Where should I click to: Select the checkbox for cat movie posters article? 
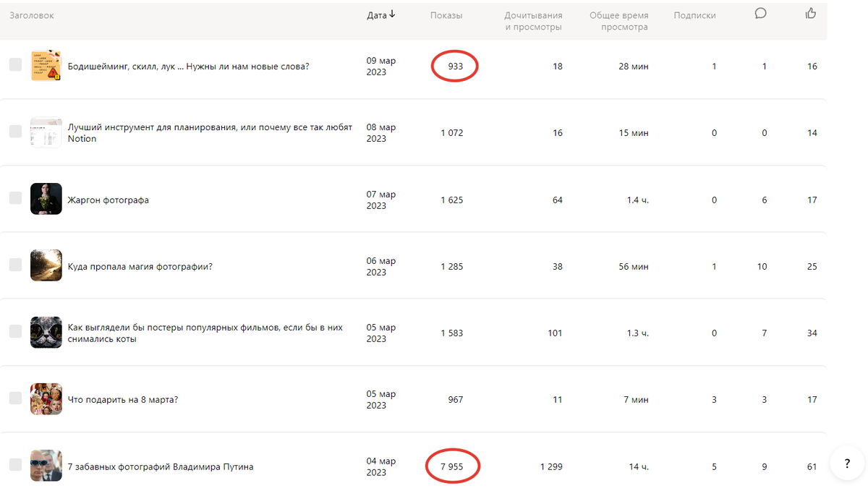click(15, 331)
